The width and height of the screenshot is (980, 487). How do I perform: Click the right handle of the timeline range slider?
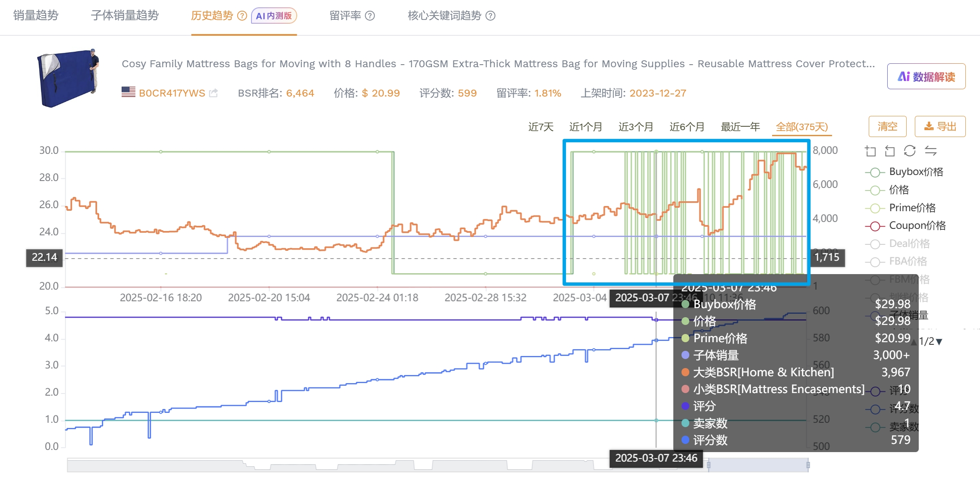pos(808,465)
